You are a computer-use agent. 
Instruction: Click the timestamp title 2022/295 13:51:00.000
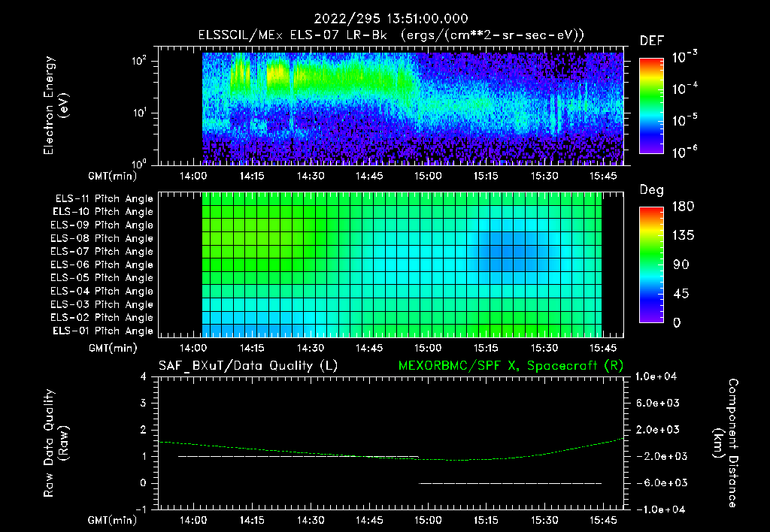[391, 19]
